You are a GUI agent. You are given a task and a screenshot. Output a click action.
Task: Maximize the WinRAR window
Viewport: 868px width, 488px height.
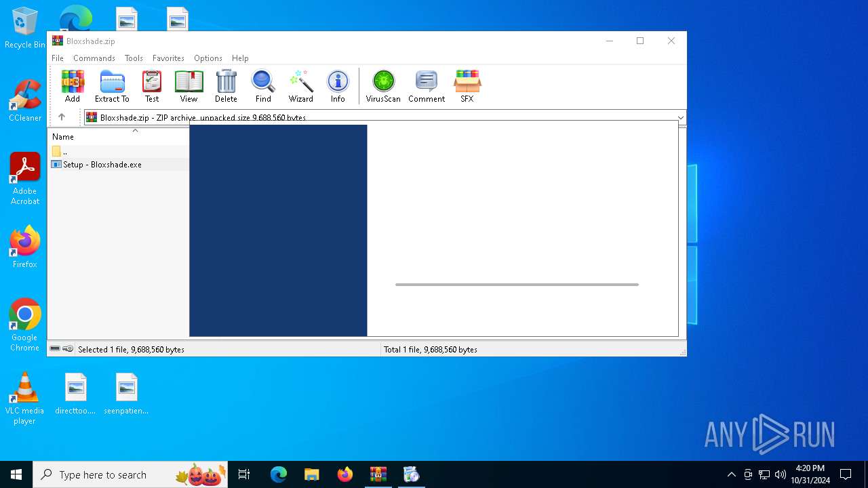click(x=639, y=41)
